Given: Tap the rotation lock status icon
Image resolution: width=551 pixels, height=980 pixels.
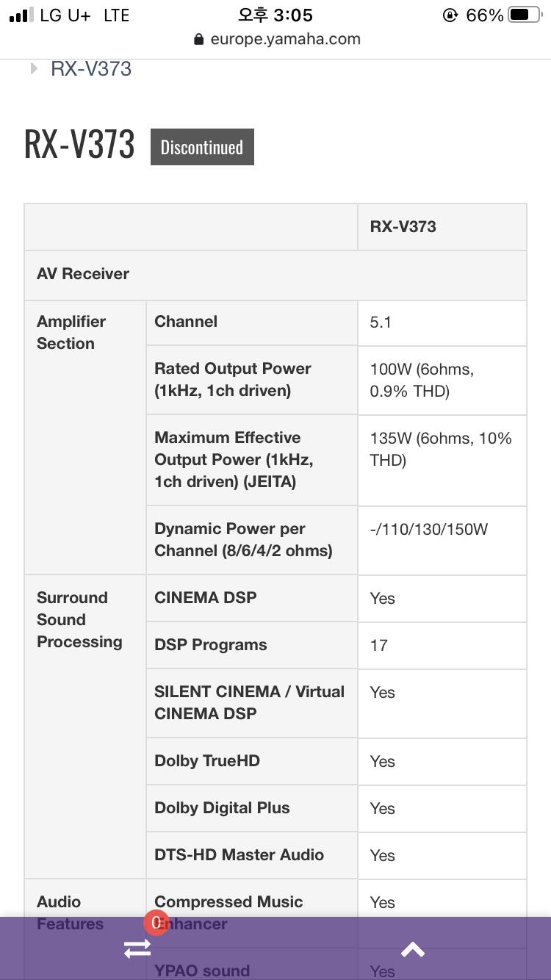Looking at the screenshot, I should (450, 15).
